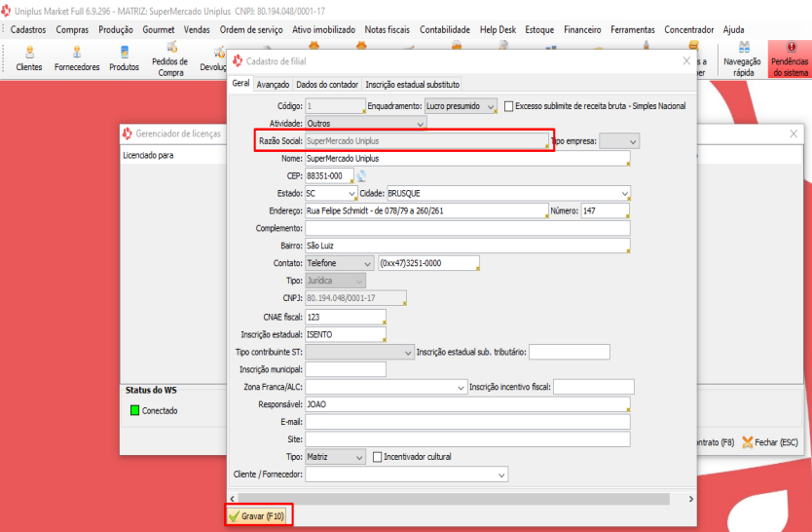Open the Cadastros menu

pos(28,29)
